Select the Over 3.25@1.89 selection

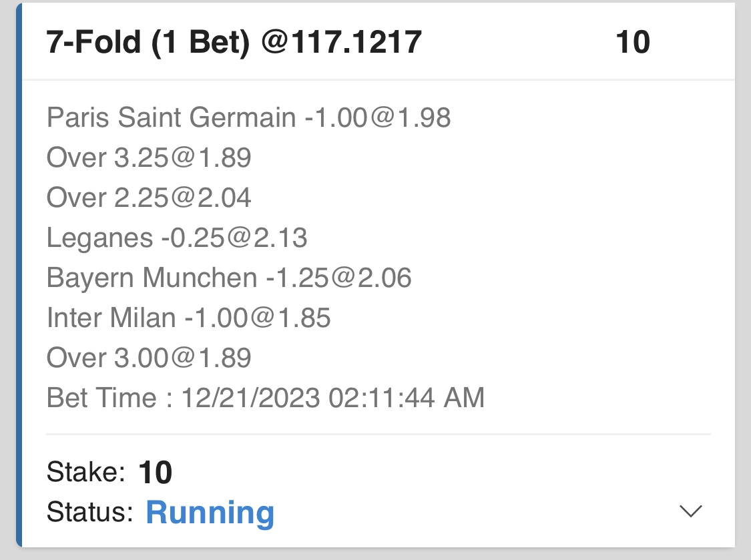click(149, 158)
